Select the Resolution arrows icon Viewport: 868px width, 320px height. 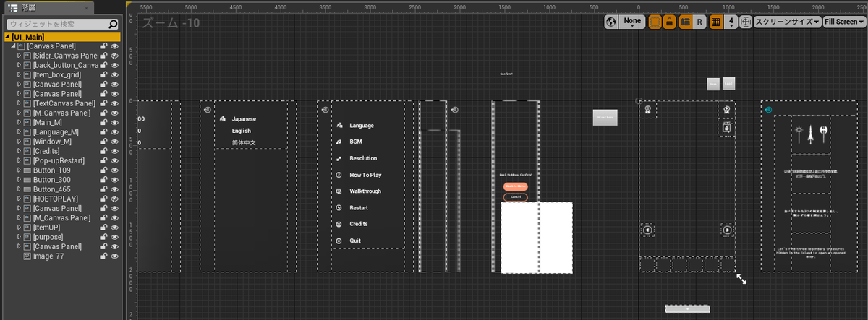339,158
